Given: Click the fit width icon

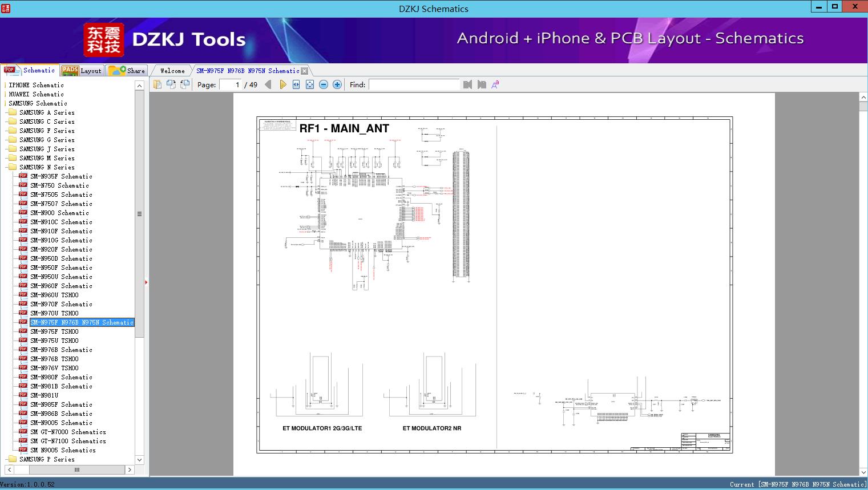Looking at the screenshot, I should tap(296, 84).
